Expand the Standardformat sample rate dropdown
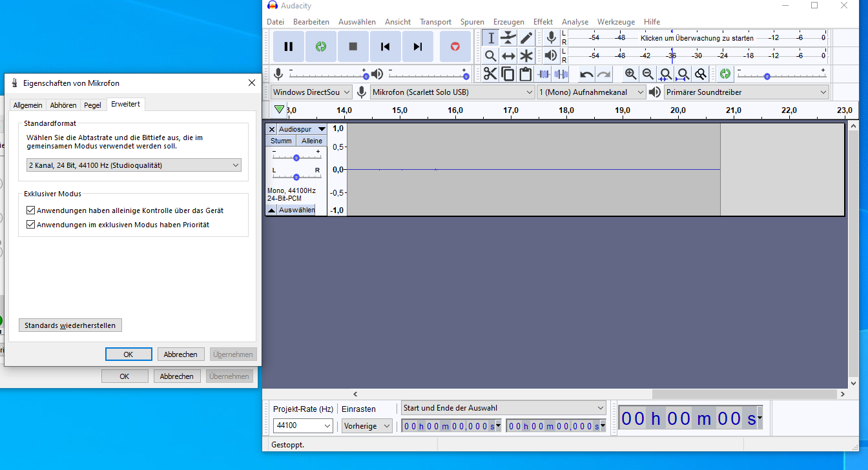The width and height of the screenshot is (868, 470). point(134,165)
